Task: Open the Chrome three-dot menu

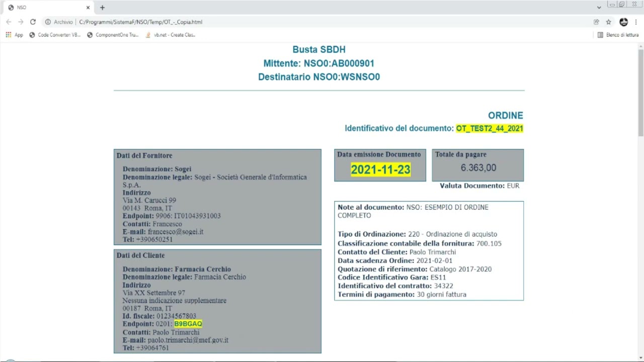Action: click(x=636, y=22)
